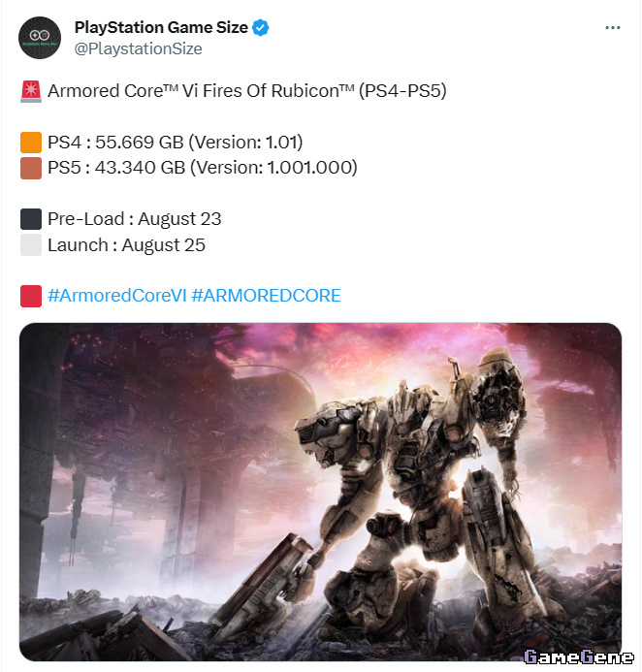Open the PlayStation Game Size profile avatar
This screenshot has height=672, width=642.
(40, 38)
